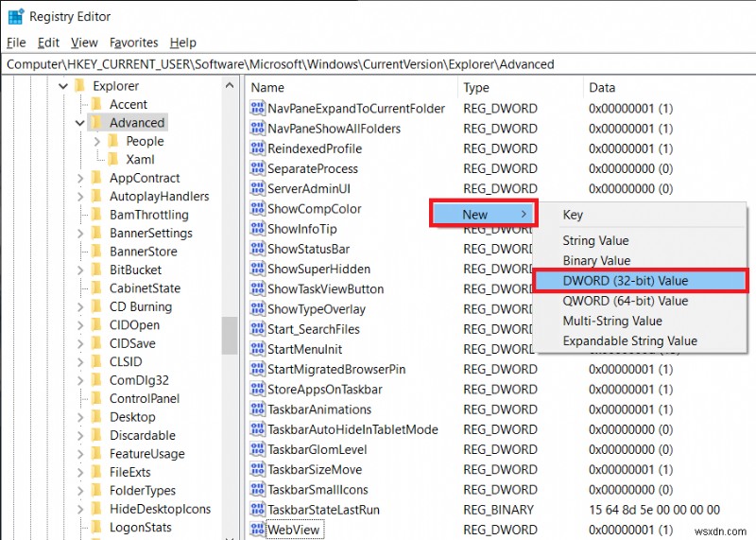Expand the CD Burning key

pos(80,307)
